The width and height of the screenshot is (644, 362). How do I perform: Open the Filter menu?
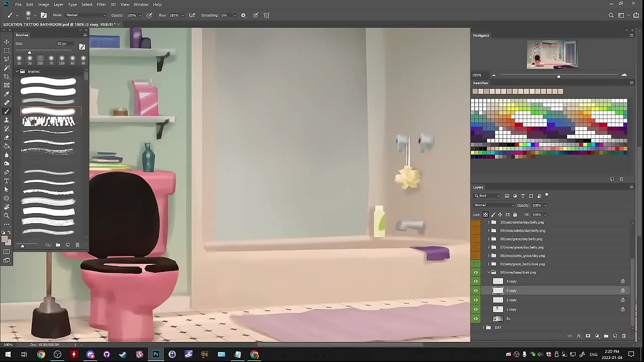point(101,5)
